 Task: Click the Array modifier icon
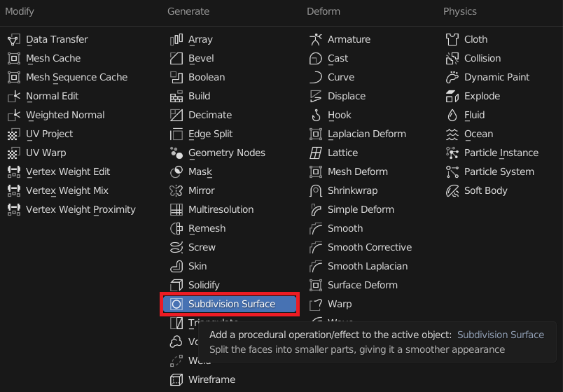coord(176,40)
